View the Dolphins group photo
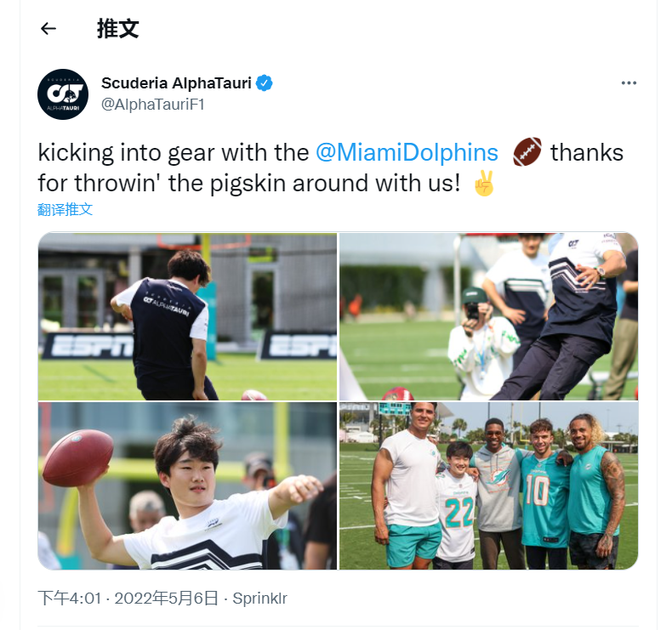Image resolution: width=672 pixels, height=630 pixels. tap(488, 485)
